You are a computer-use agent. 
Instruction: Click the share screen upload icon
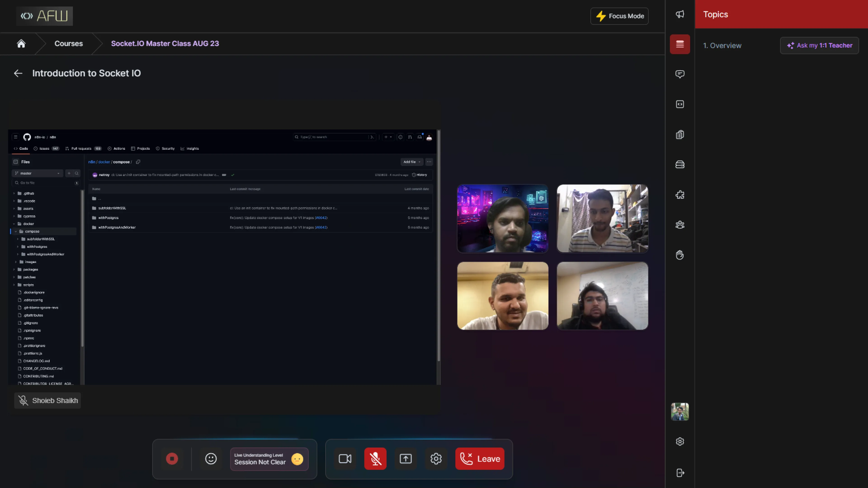click(x=405, y=459)
